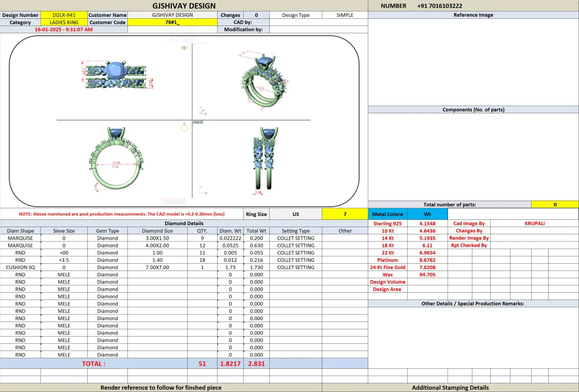Click the blue Metal Colore header cell
The height and width of the screenshot is (392, 579).
[x=388, y=214]
